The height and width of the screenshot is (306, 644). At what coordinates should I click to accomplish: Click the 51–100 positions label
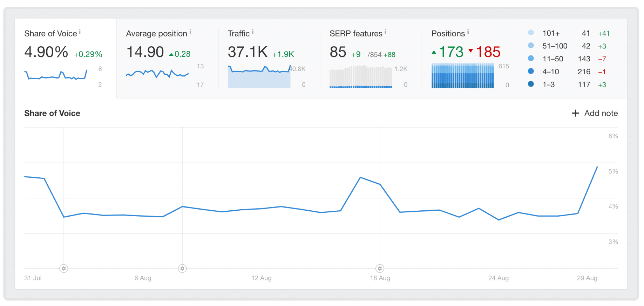click(x=555, y=46)
